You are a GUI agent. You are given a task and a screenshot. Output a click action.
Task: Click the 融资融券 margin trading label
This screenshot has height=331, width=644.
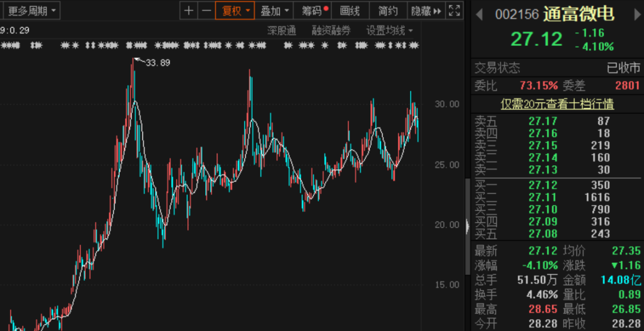coord(331,30)
